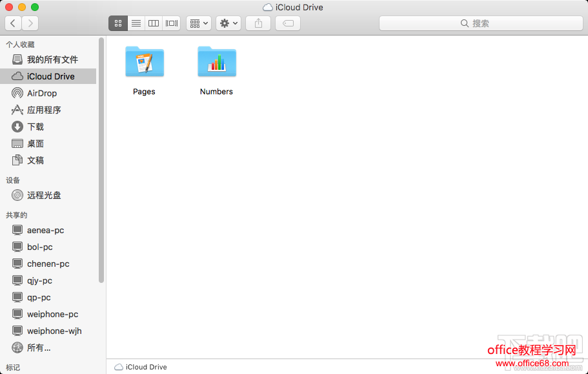Zoom the window with green button
The image size is (588, 374).
point(35,7)
